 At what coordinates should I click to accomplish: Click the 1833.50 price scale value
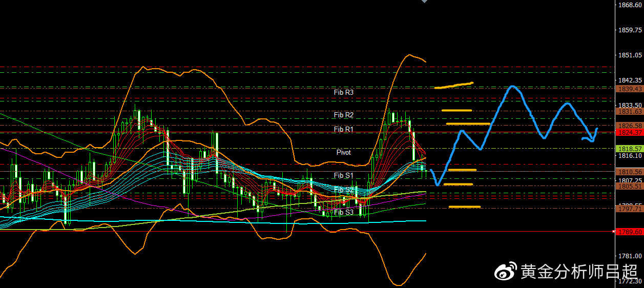[630, 105]
